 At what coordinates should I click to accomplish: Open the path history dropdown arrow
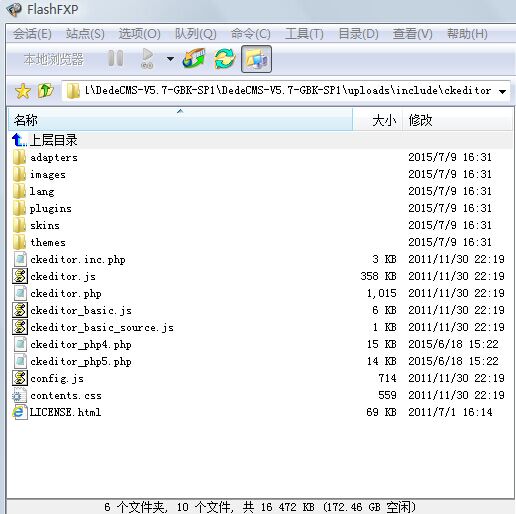pos(502,91)
